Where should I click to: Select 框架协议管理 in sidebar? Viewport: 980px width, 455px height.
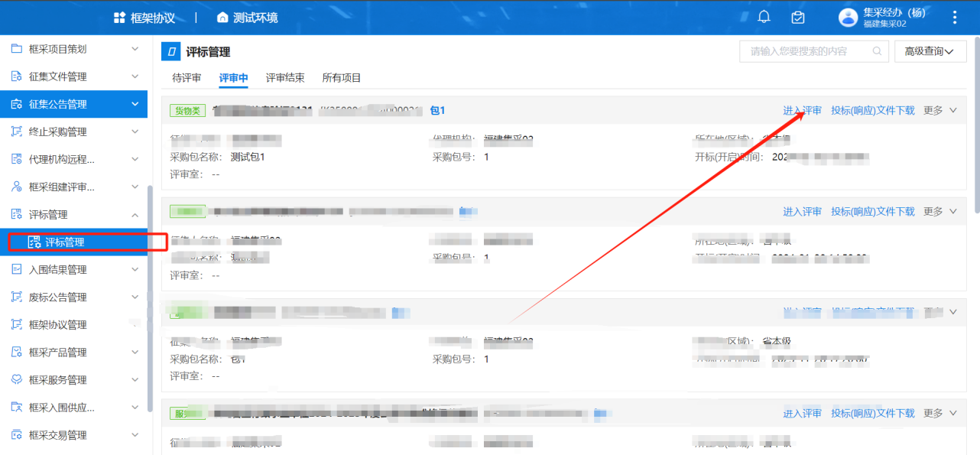[x=74, y=324]
